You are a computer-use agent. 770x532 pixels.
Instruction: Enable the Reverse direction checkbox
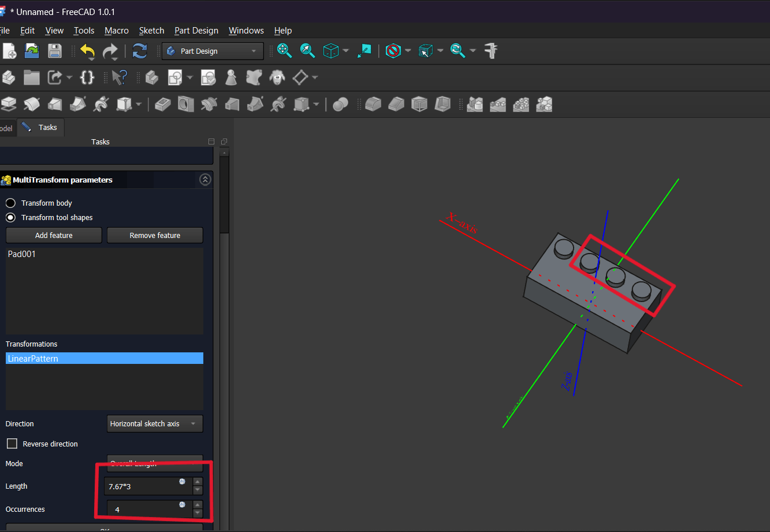pos(12,444)
